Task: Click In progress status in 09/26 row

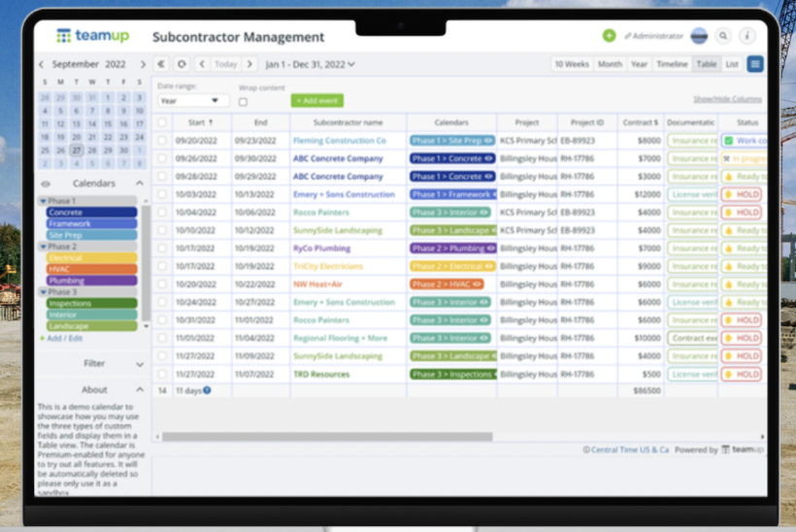Action: tap(744, 158)
